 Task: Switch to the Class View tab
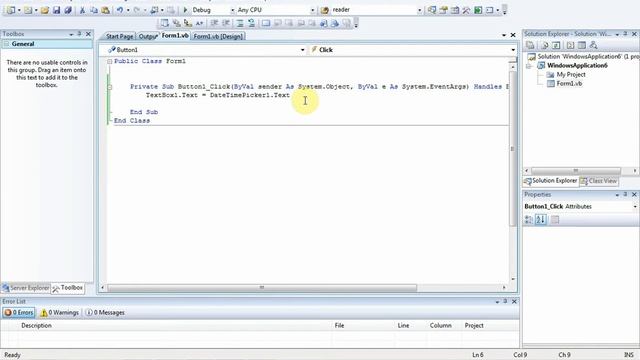pos(599,181)
